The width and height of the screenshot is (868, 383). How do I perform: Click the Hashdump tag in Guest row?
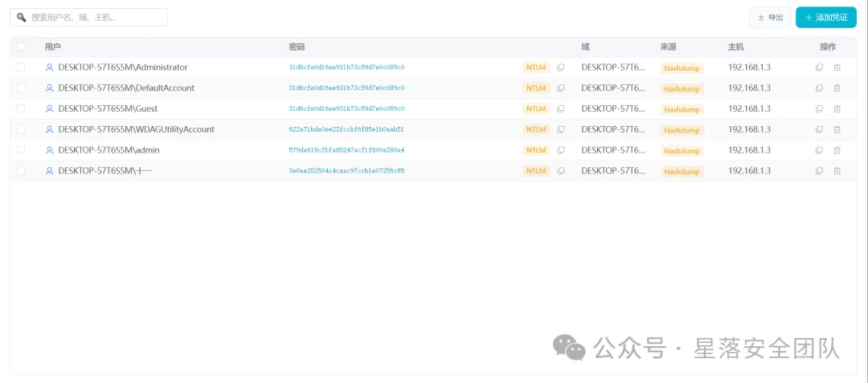[x=682, y=109]
